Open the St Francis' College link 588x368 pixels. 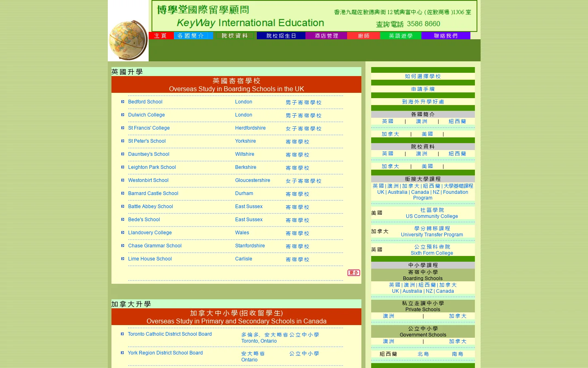[x=149, y=128]
